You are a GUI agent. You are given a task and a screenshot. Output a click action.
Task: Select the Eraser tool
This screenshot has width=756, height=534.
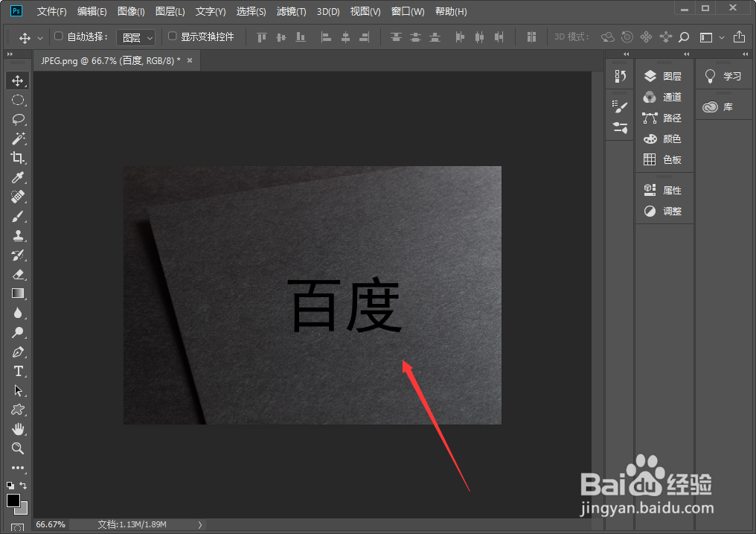pos(18,274)
